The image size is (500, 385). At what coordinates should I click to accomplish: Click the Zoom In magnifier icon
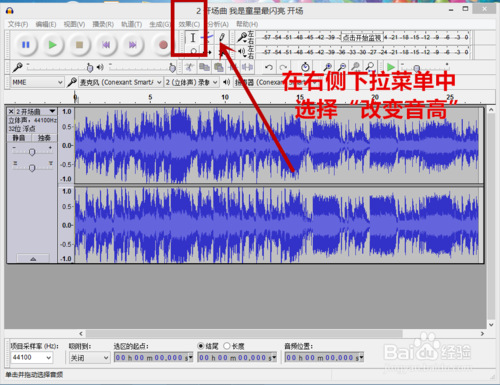327,67
